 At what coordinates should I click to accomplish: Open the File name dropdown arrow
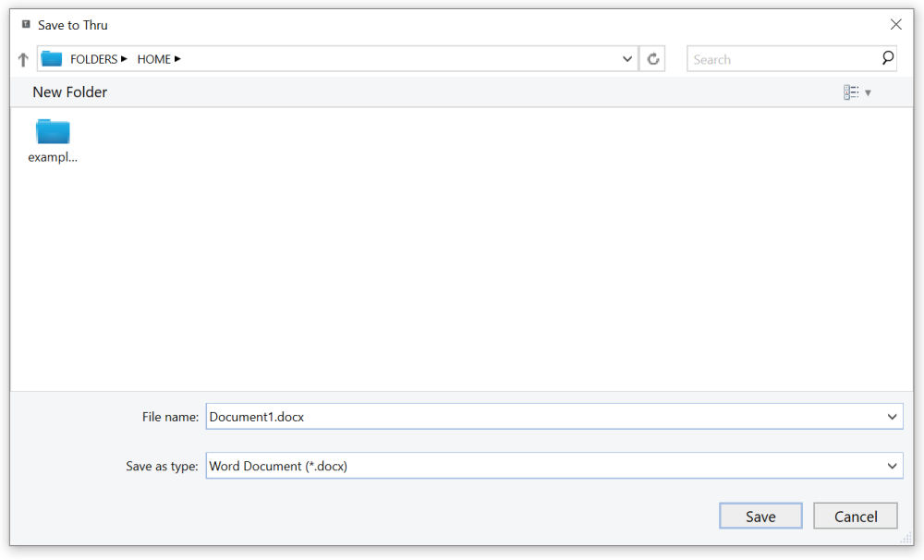click(892, 417)
